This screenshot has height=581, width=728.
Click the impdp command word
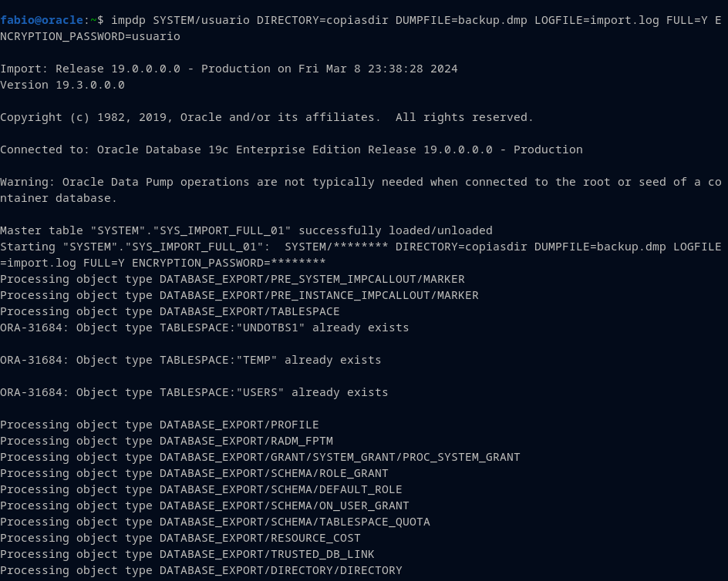click(128, 20)
